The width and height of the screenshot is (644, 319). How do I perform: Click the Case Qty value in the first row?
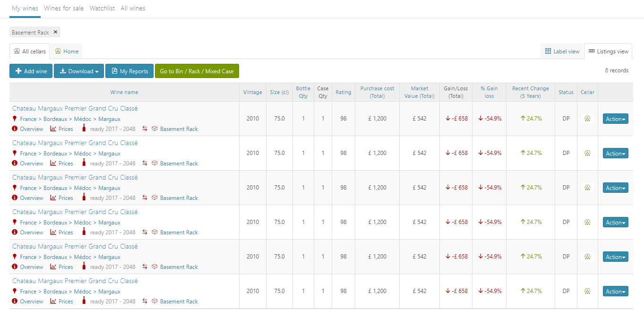[323, 119]
